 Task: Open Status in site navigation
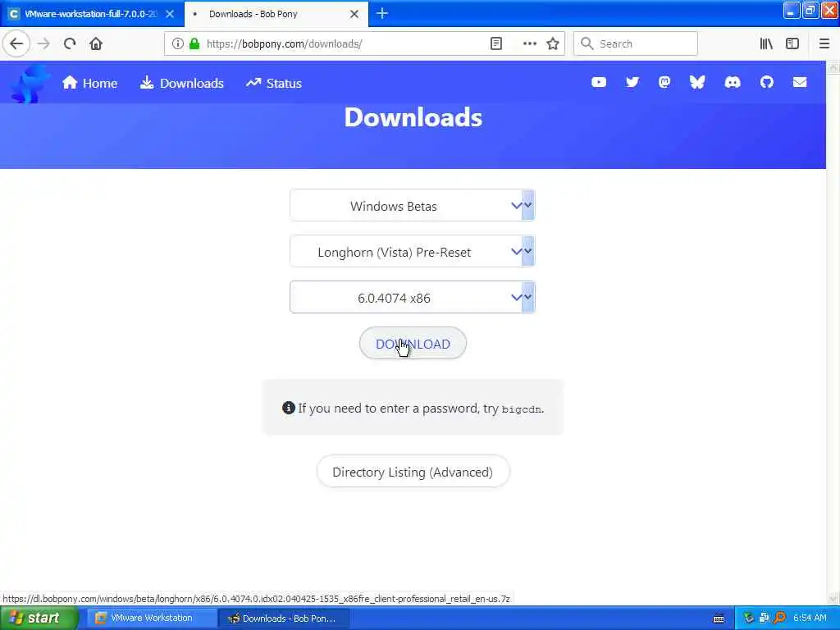274,83
